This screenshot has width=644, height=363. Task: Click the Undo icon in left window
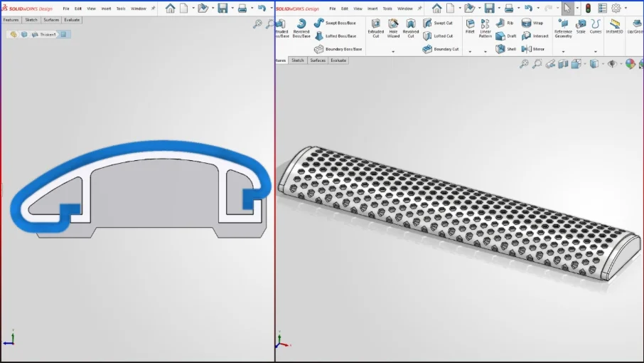(x=262, y=9)
